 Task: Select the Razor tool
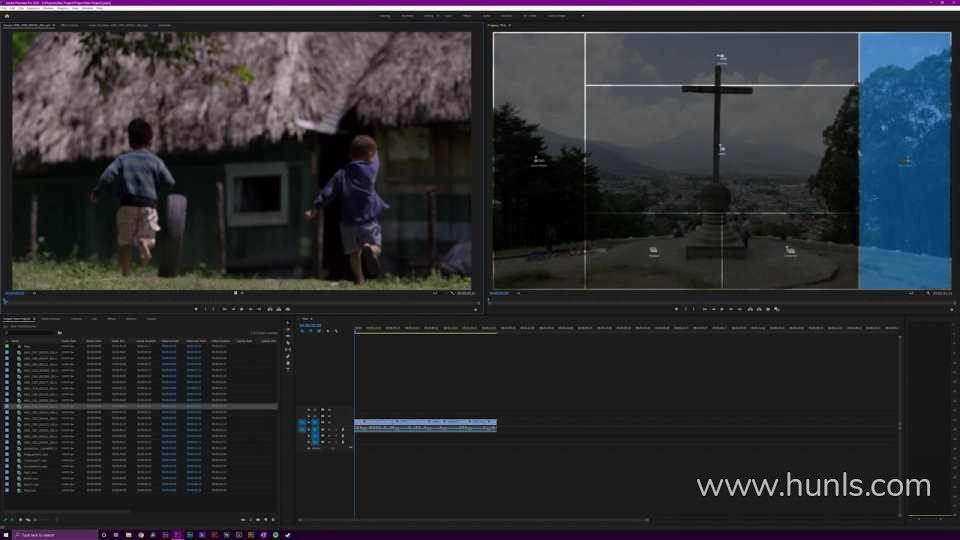[x=288, y=343]
